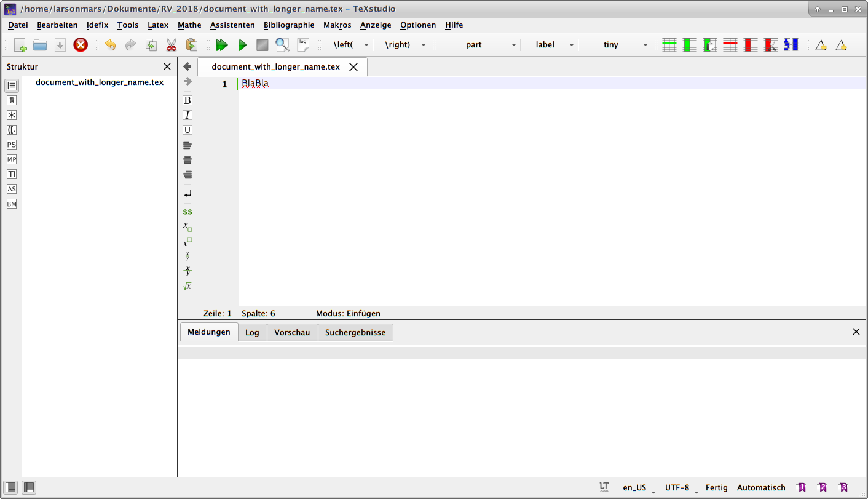Align table columns using the blue table icon
This screenshot has height=499, width=868.
point(791,44)
